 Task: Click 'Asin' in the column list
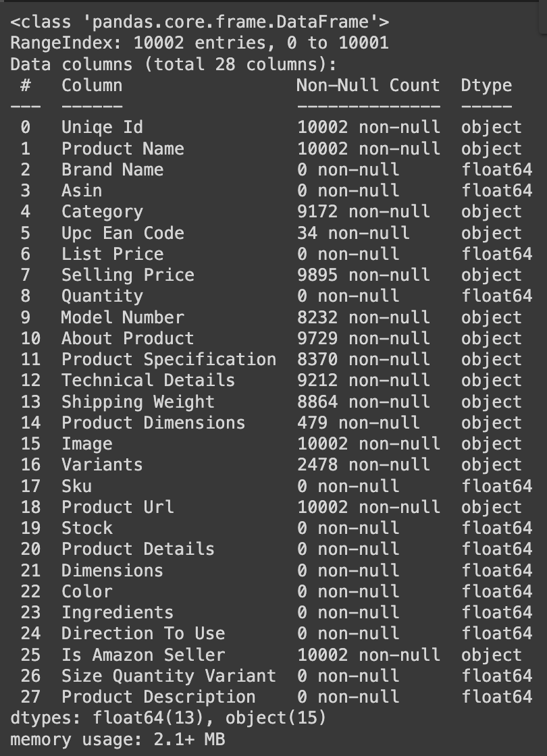click(82, 190)
